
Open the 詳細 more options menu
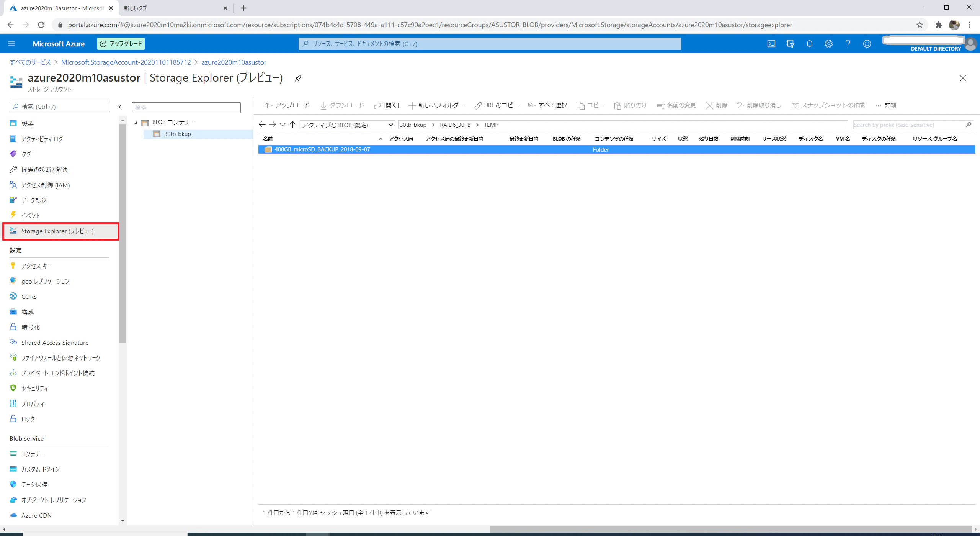(886, 105)
